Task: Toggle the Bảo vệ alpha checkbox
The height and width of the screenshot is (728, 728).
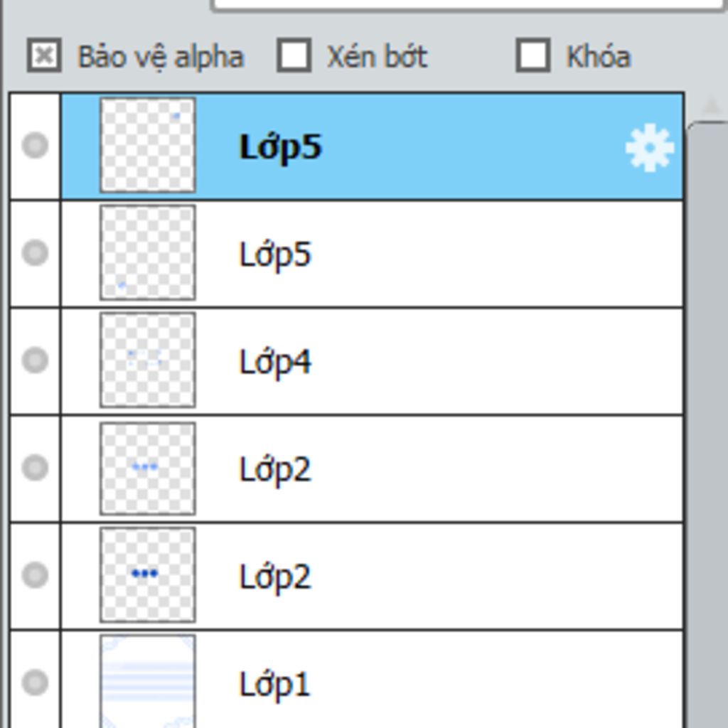Action: pos(44,55)
